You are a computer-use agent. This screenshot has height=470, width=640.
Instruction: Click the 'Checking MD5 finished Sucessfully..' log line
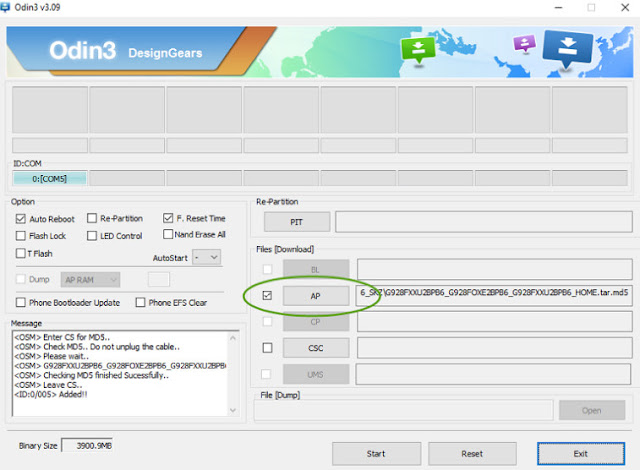coord(91,375)
